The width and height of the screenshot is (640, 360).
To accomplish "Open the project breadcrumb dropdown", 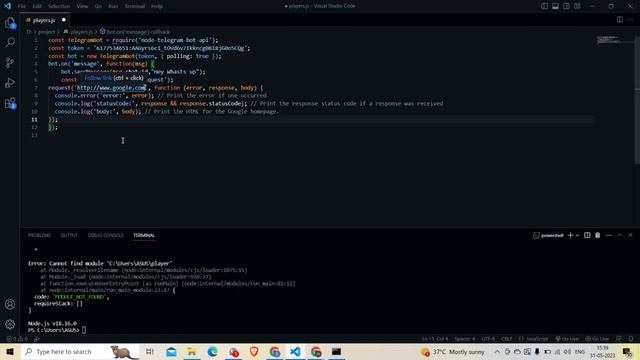I will 46,32.
